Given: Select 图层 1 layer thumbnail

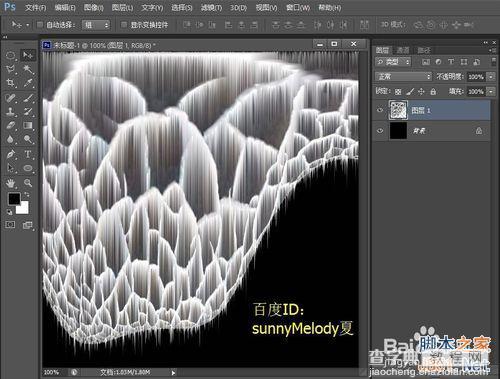Looking at the screenshot, I should click(398, 110).
